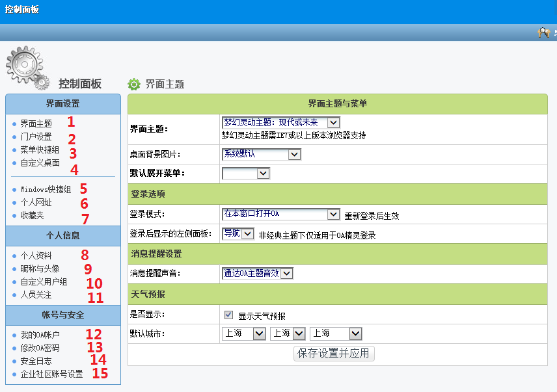This screenshot has width=557, height=392.
Task: Click the large gear control panel icon
Action: [x=26, y=66]
